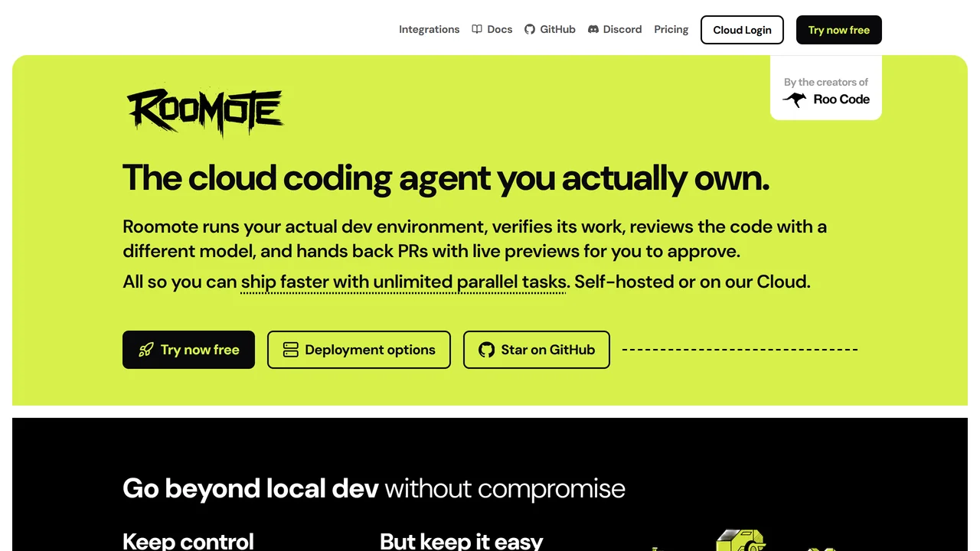Select the "But keep it easy" heading
Screen dimensions: 980x551
(462, 541)
